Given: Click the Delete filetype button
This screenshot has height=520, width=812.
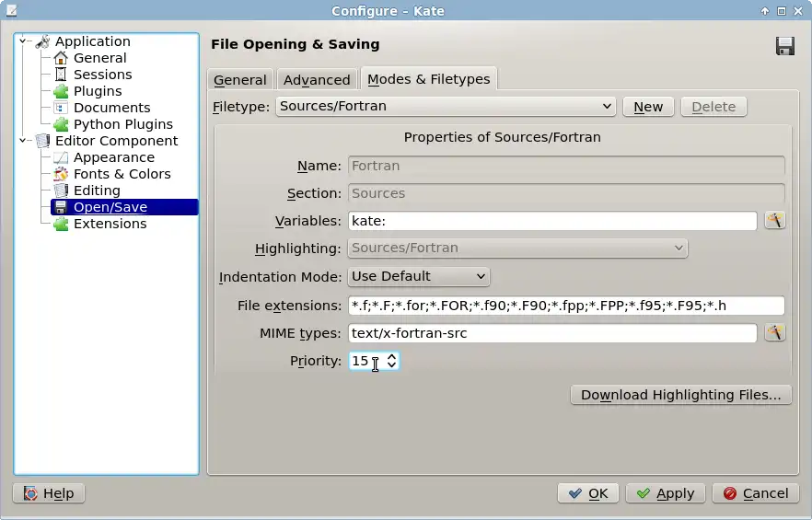Looking at the screenshot, I should (713, 107).
